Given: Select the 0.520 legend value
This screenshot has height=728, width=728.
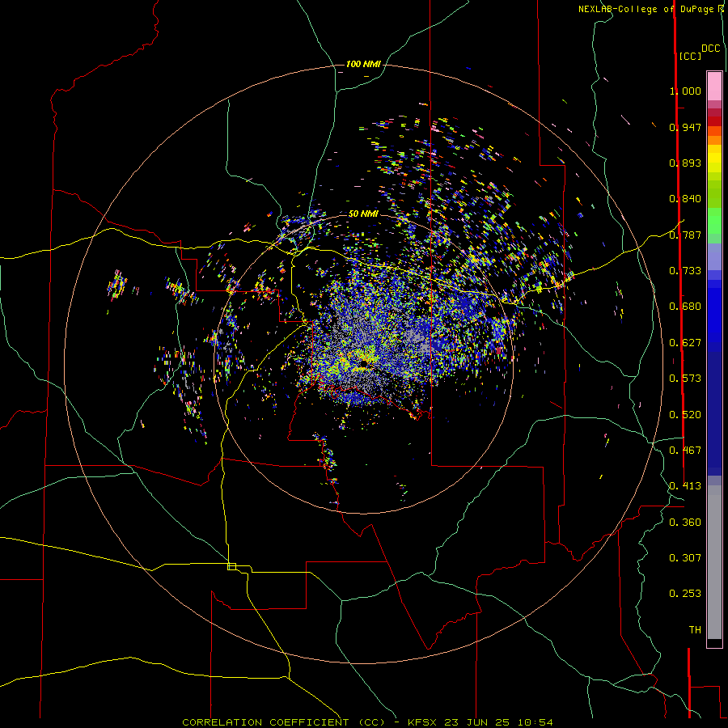Looking at the screenshot, I should click(x=685, y=415).
